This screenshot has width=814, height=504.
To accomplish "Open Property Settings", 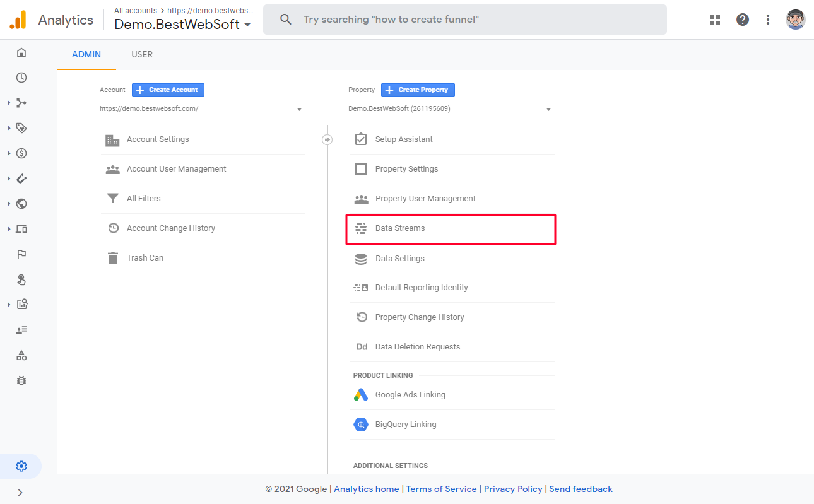I will click(452, 169).
